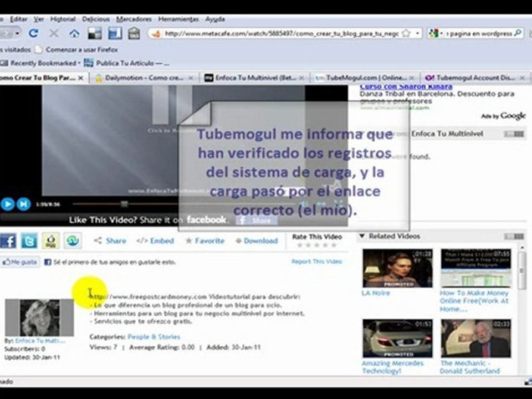
Task: Click the Firefox reload button
Action: pos(33,33)
